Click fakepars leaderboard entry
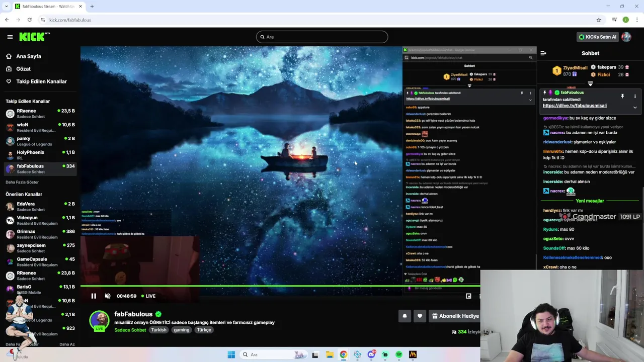Image resolution: width=644 pixels, height=362 pixels. click(610, 67)
